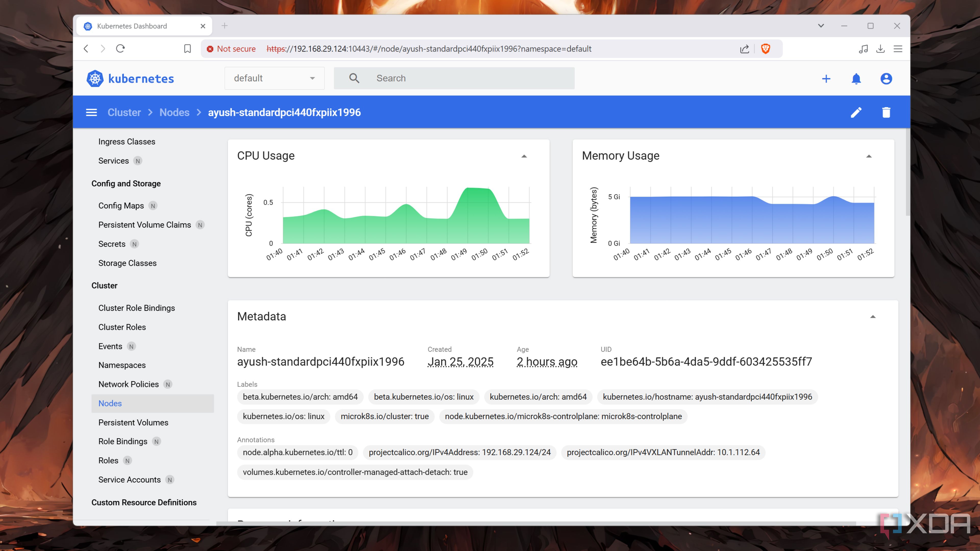Viewport: 980px width, 551px height.
Task: Click the search magnifier icon
Action: (354, 78)
